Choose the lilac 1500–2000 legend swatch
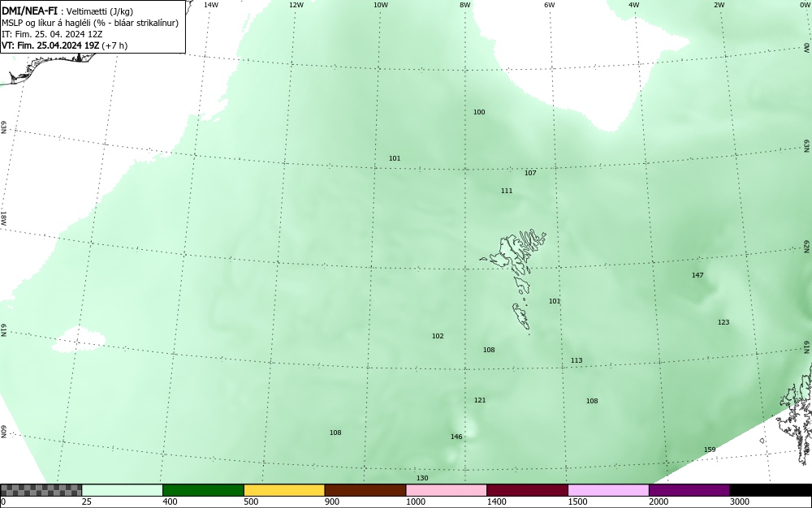This screenshot has width=812, height=508. click(608, 490)
